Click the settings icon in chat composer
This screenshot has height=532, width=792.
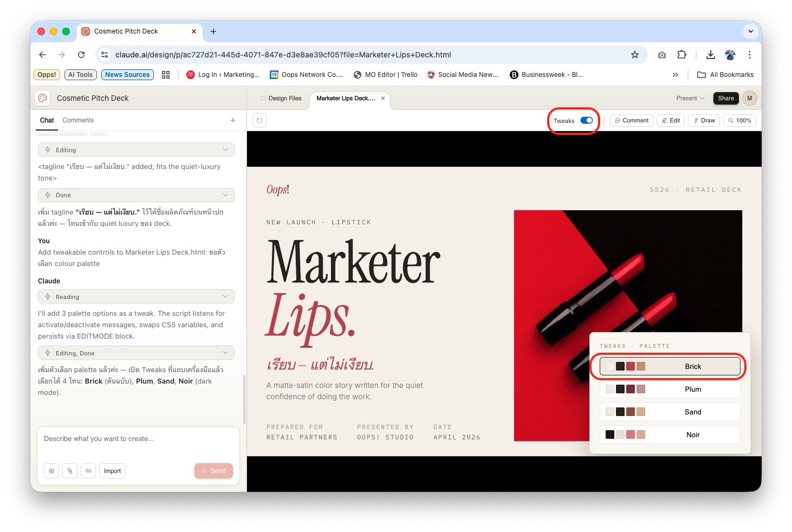(x=51, y=471)
